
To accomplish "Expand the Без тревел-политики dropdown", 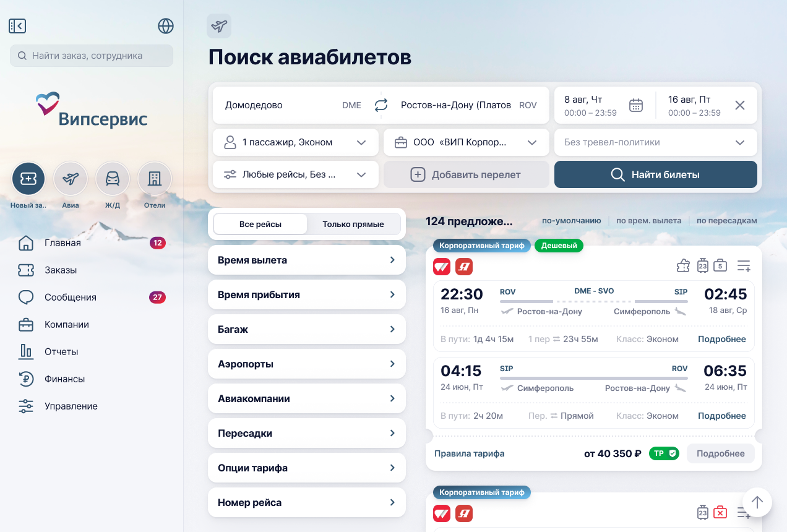I will point(655,142).
